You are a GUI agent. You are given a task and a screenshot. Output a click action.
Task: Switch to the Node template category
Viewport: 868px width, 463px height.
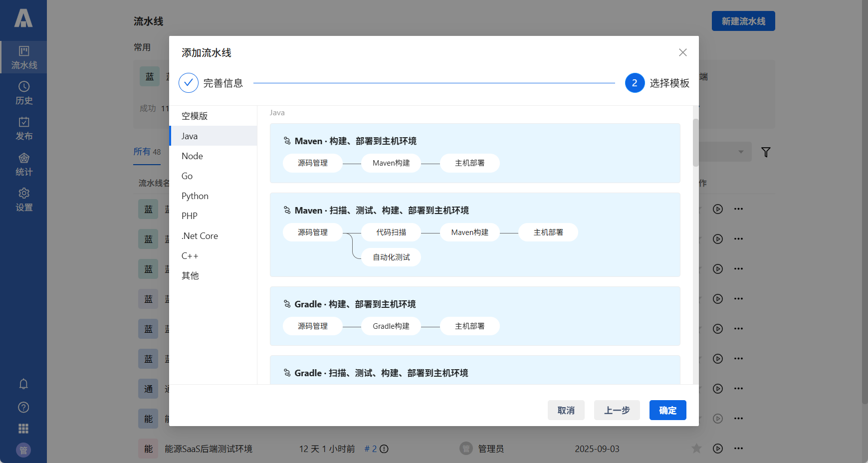192,156
